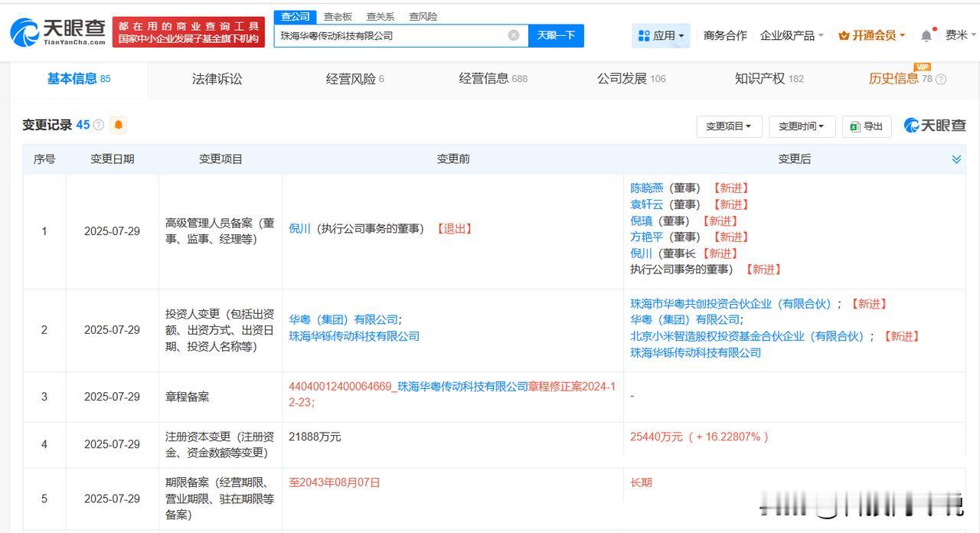Click the 21888万元 previous capital value

[x=315, y=437]
